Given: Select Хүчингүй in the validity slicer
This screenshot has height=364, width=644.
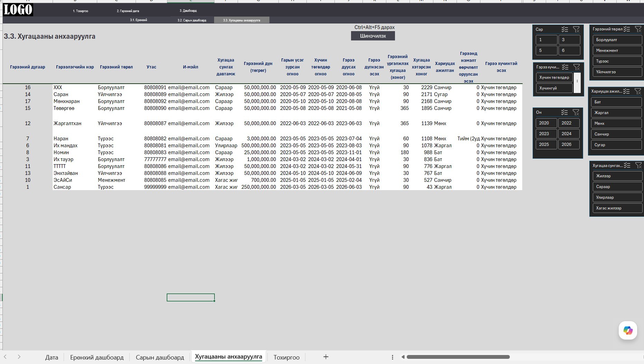Looking at the screenshot, I should [554, 88].
